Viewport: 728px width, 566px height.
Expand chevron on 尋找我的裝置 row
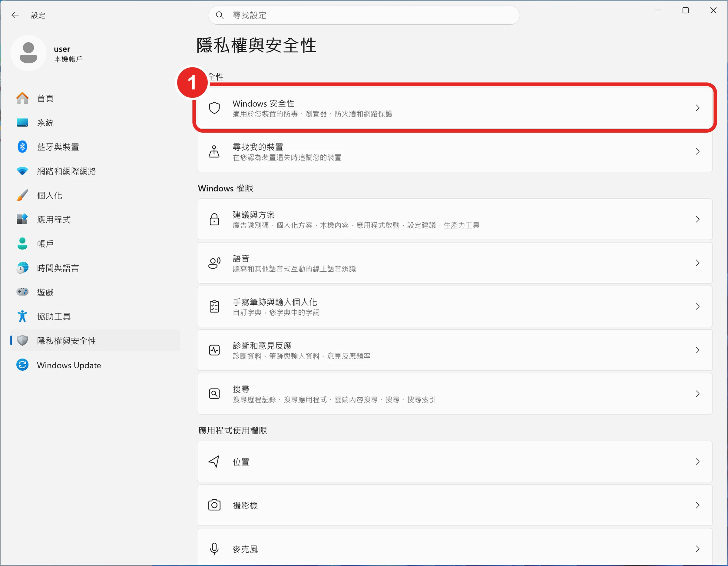(x=698, y=152)
